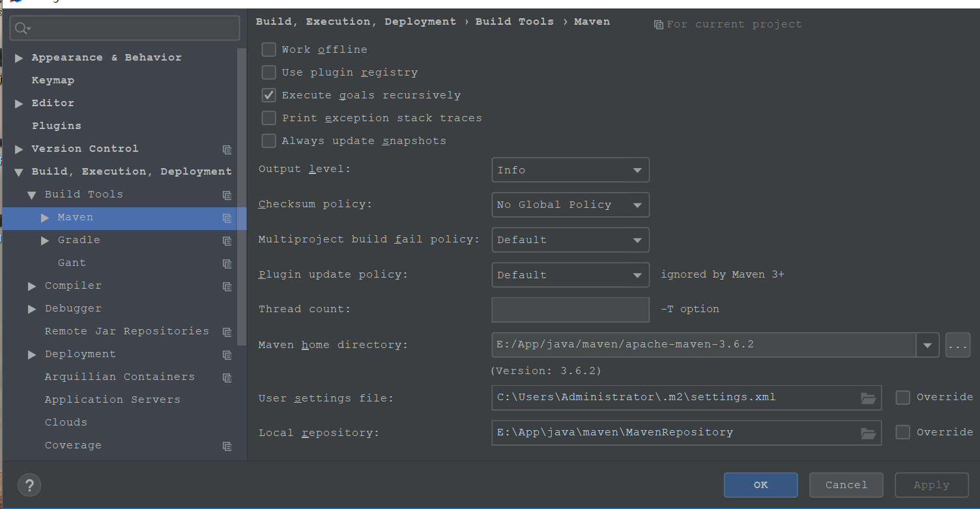Click the ellipsis browse button for Maven home
980x509 pixels.
(958, 345)
